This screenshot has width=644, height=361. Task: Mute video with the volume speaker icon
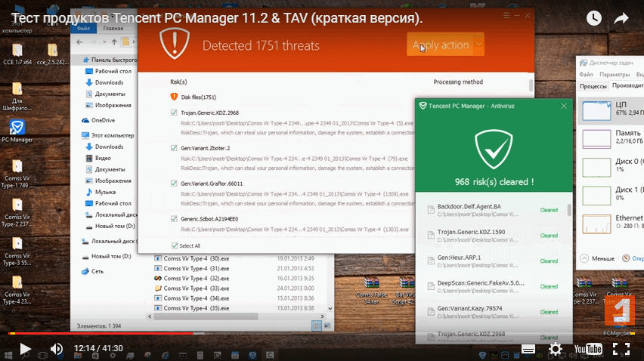(x=56, y=349)
